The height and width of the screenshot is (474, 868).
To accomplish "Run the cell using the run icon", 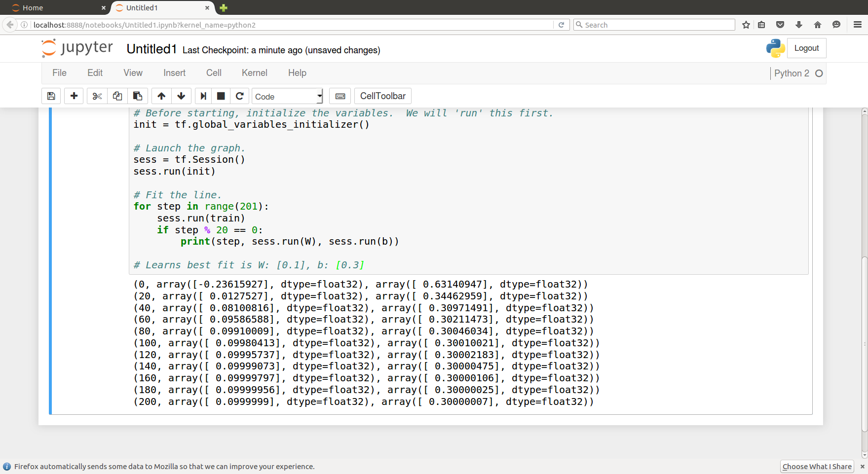I will click(x=203, y=96).
